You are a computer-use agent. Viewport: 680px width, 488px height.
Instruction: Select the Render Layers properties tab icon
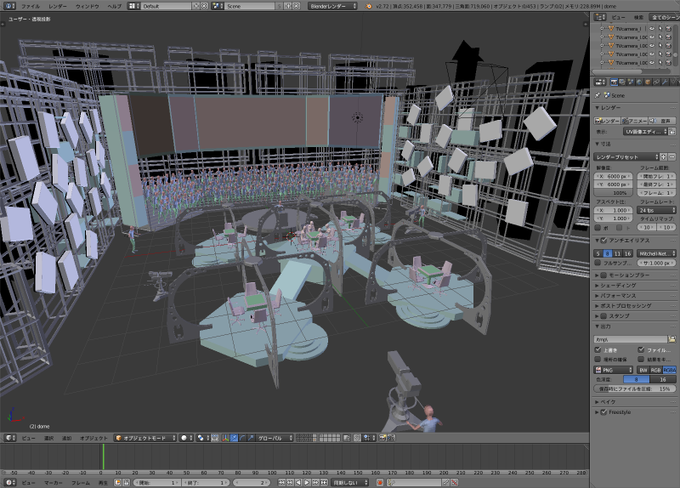(622, 82)
